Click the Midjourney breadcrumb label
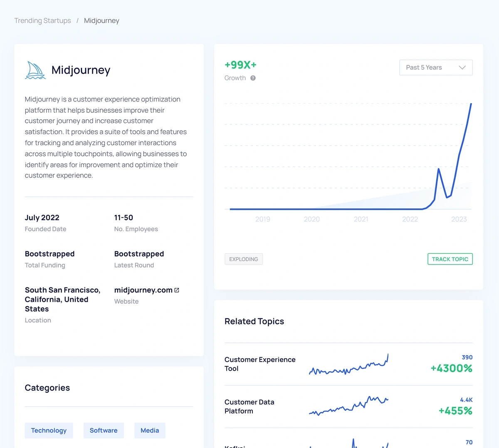The image size is (499, 448). click(101, 20)
